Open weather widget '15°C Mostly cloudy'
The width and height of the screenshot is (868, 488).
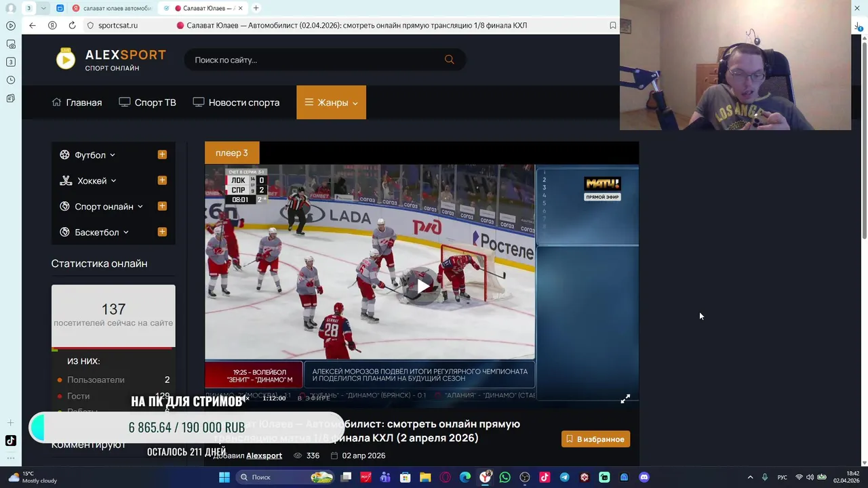coord(34,477)
